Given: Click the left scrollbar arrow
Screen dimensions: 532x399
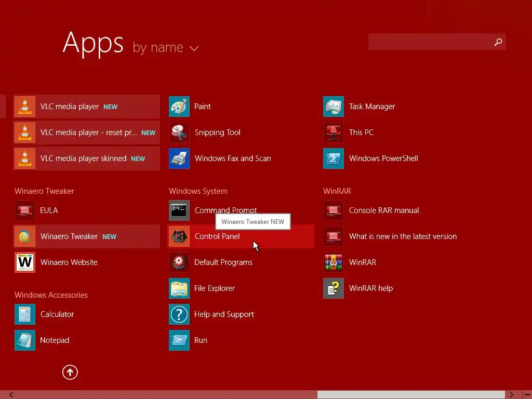Looking at the screenshot, I should 11,395.
